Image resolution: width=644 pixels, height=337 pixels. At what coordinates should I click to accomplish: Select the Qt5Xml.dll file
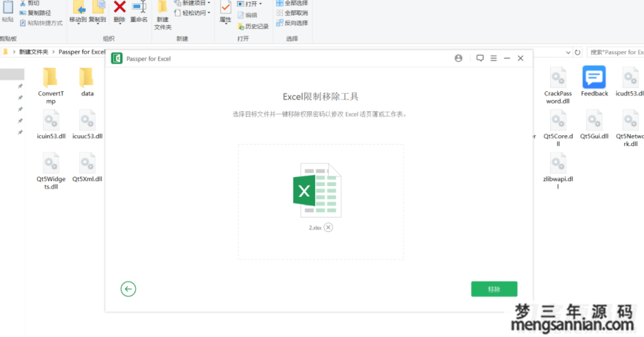point(87,167)
